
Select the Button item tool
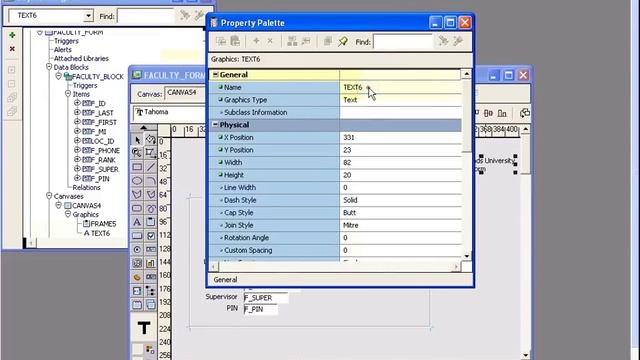pos(137,236)
